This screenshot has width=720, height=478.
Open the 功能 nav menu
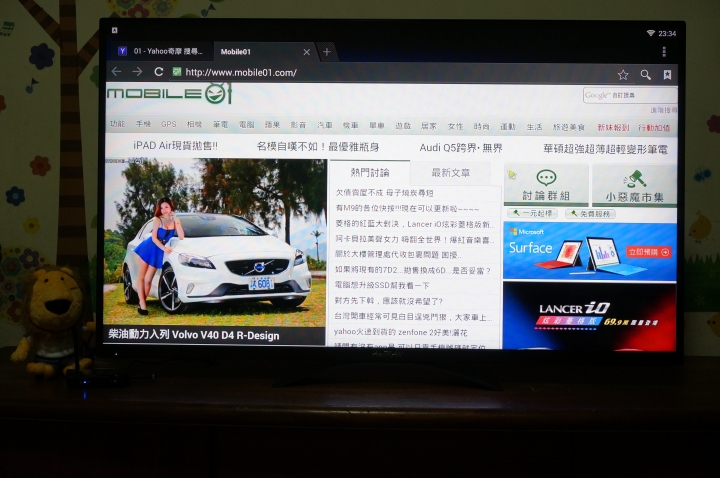117,124
